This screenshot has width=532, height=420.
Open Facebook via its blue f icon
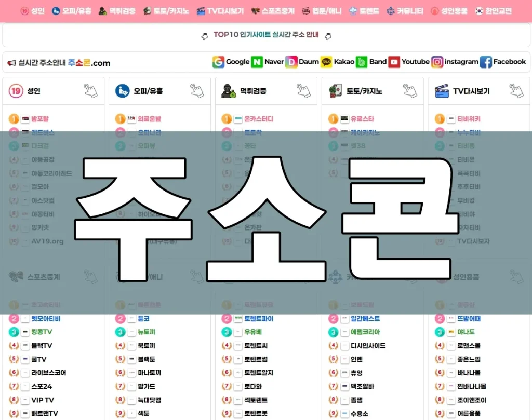coord(485,62)
